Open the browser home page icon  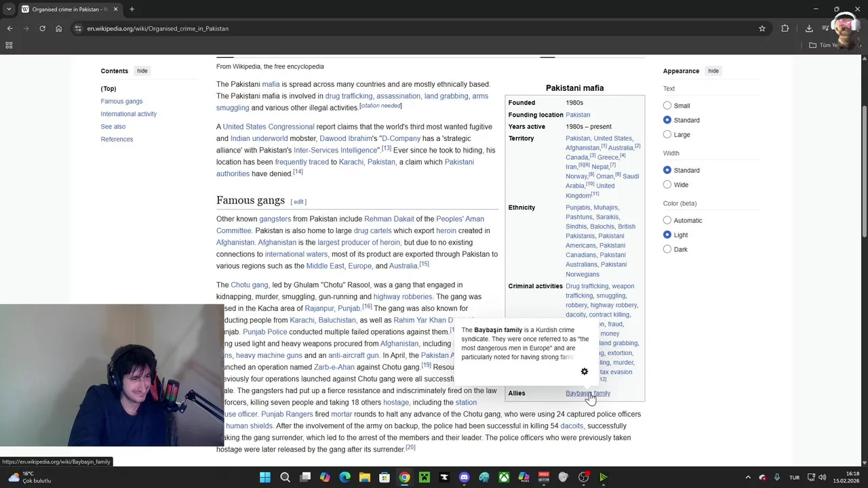pyautogui.click(x=59, y=28)
